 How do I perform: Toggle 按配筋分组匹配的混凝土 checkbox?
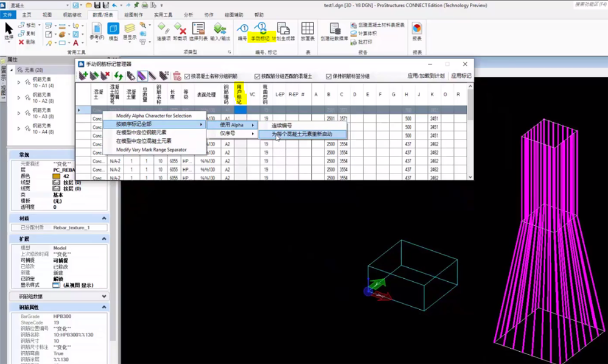(x=257, y=76)
